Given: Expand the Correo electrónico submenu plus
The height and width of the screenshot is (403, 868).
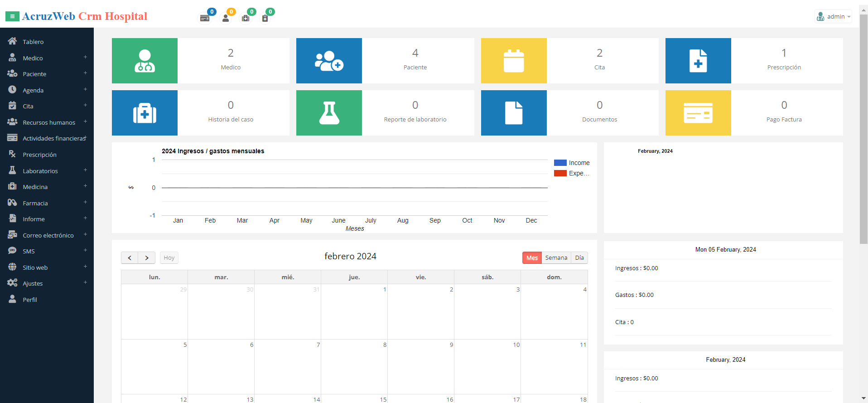Looking at the screenshot, I should pyautogui.click(x=85, y=234).
